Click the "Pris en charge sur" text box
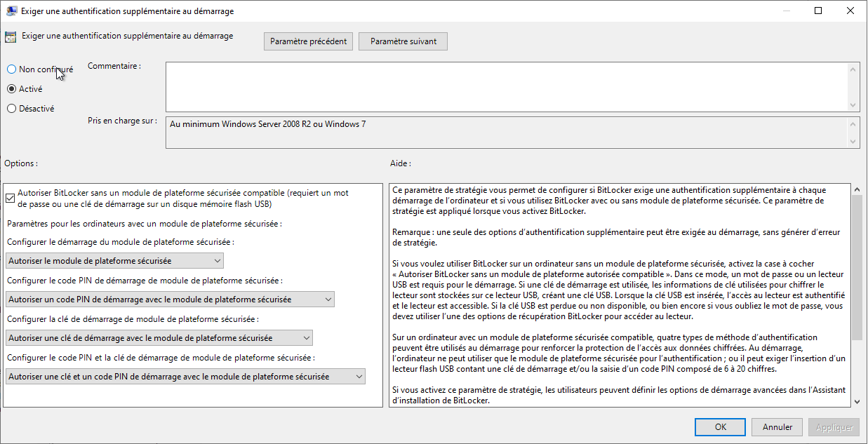Image resolution: width=868 pixels, height=444 pixels. [506, 133]
